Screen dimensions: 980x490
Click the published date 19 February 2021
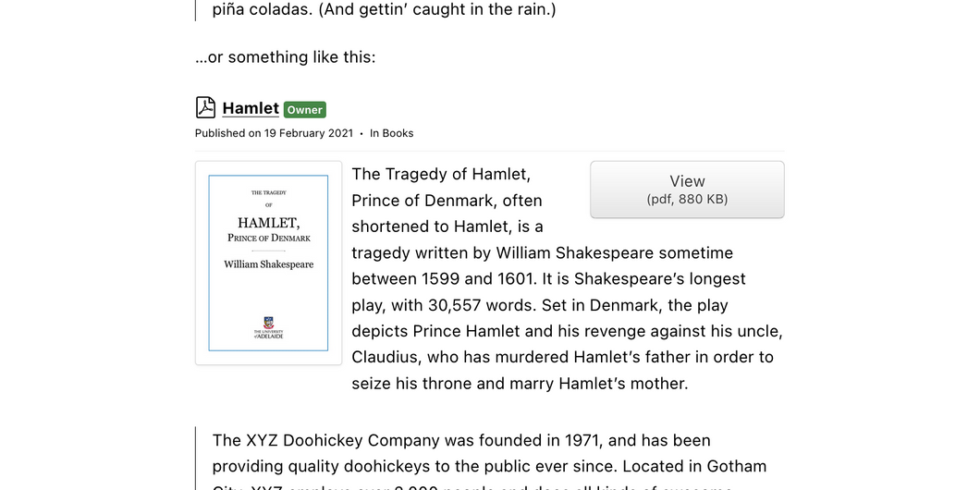(308, 133)
